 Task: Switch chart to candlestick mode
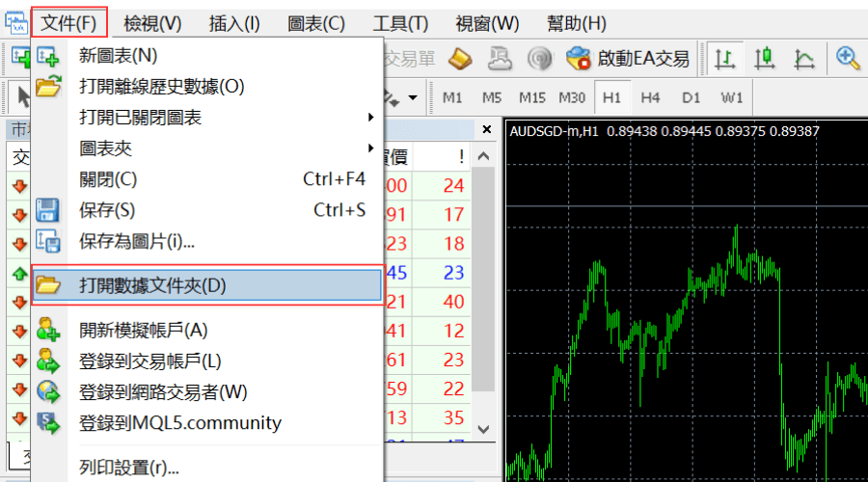coord(765,58)
